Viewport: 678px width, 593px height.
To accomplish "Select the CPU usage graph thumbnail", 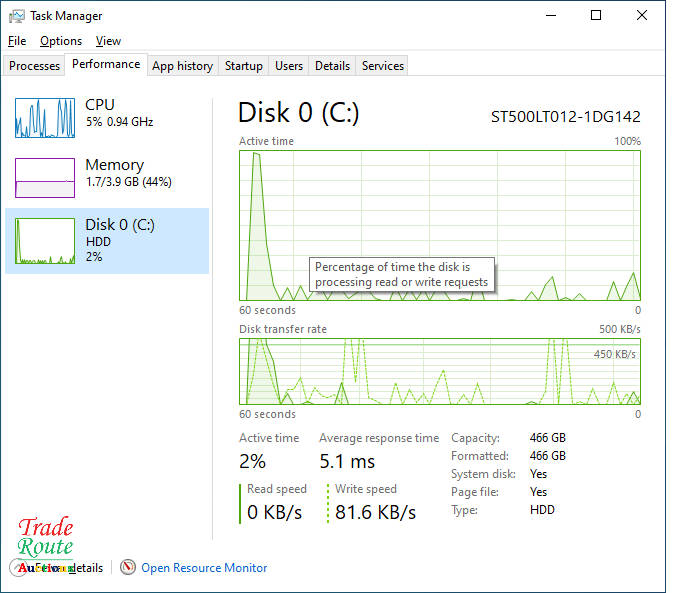I will click(45, 117).
